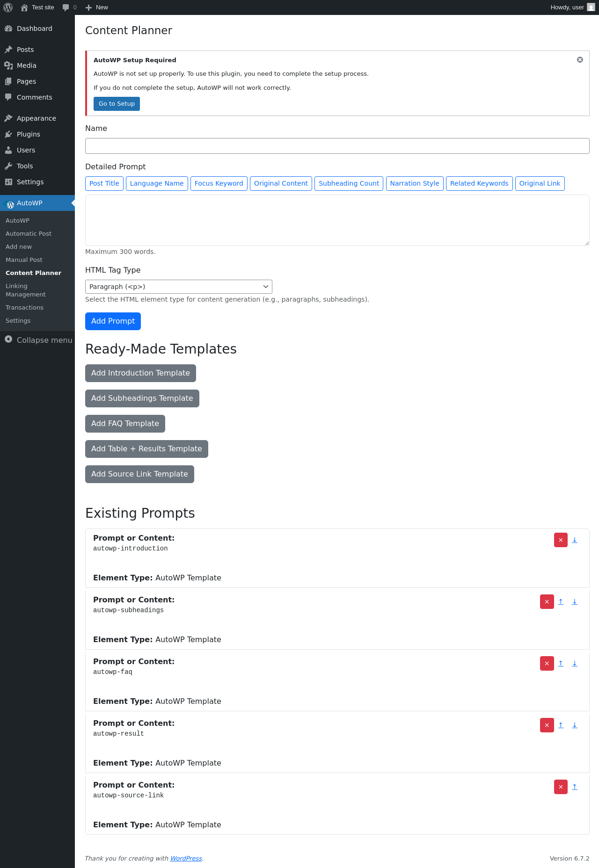Open the Test site home link
The width and height of the screenshot is (599, 868).
[x=37, y=7]
